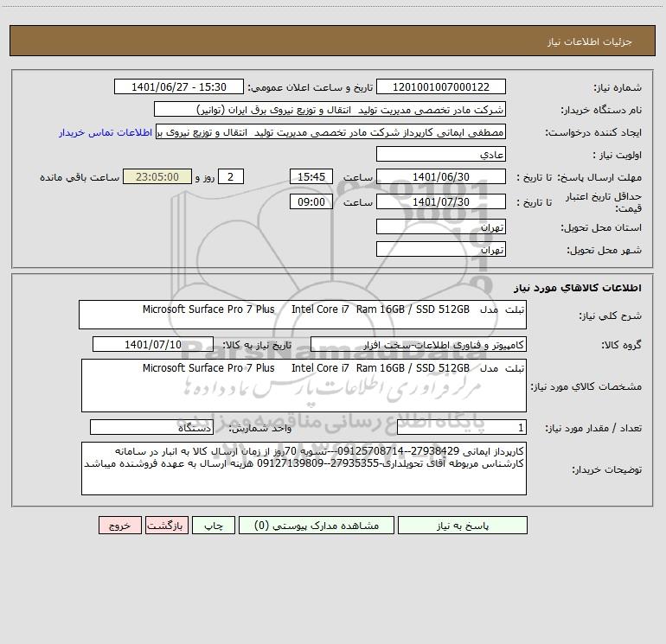The width and height of the screenshot is (666, 644).
Task: Click the چاپ print button
Action: coord(214,525)
